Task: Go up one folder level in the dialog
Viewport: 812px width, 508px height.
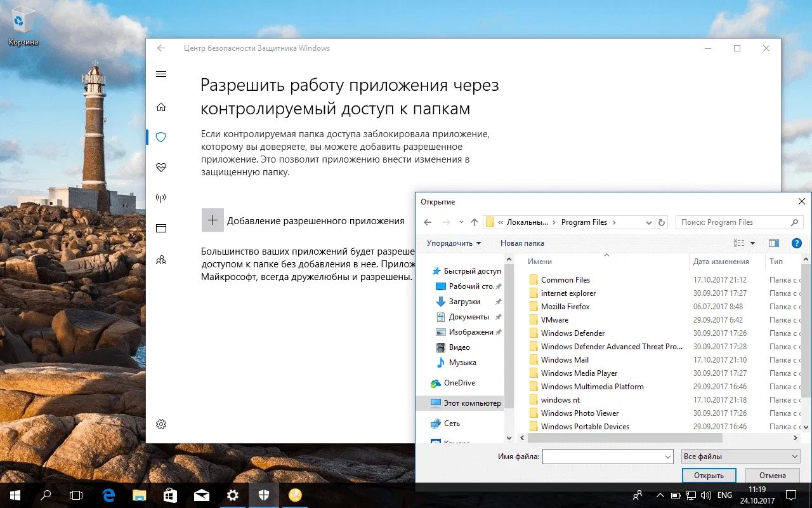Action: [475, 222]
